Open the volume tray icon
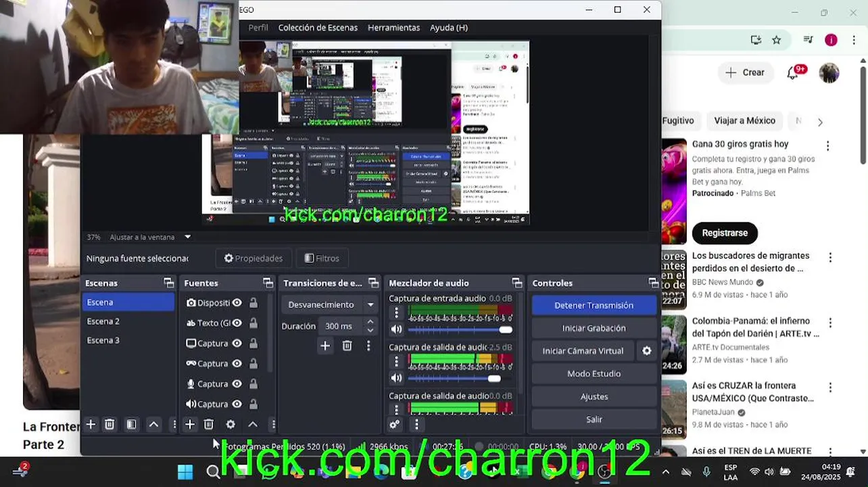 (x=769, y=471)
